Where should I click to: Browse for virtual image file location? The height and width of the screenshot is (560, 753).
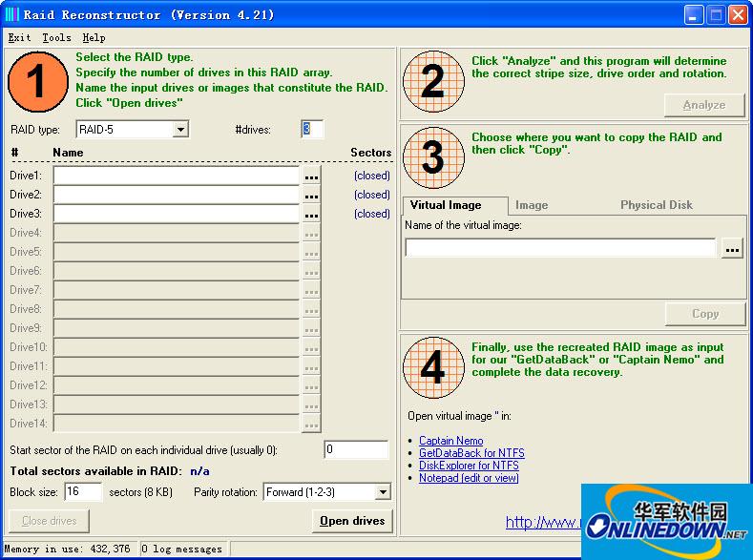(x=732, y=249)
